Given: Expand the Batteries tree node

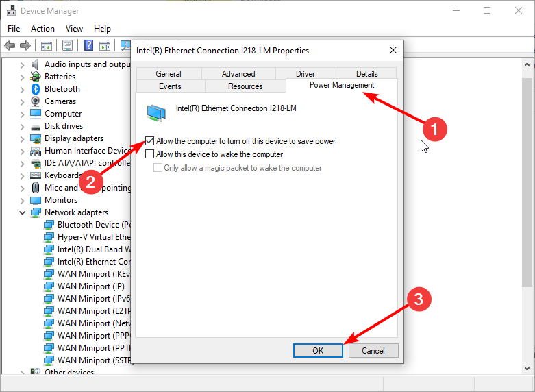Looking at the screenshot, I should click(x=22, y=77).
